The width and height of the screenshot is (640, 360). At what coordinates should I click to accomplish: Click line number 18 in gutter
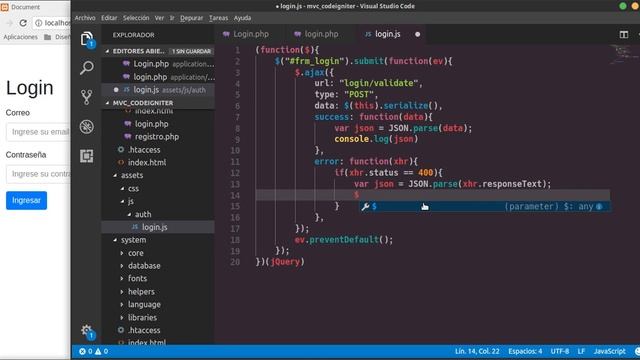235,240
